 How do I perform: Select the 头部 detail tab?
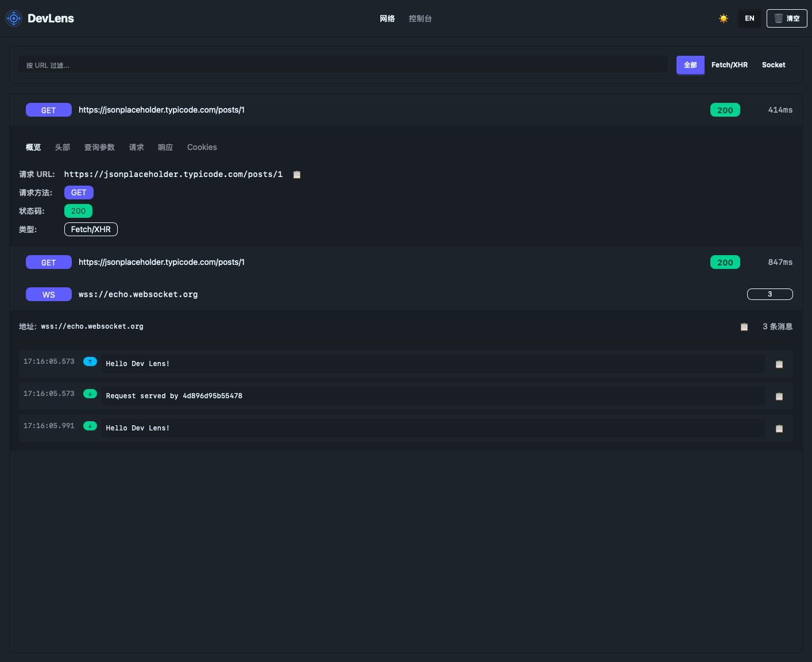click(63, 147)
